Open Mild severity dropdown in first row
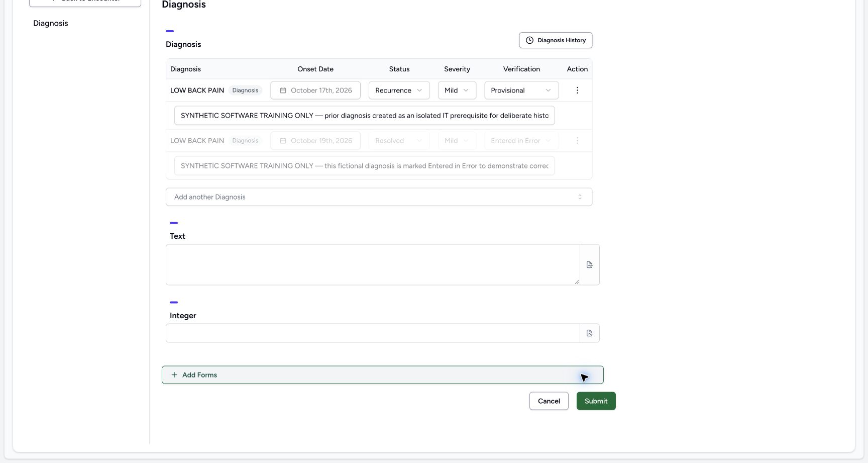The image size is (868, 463). click(457, 90)
